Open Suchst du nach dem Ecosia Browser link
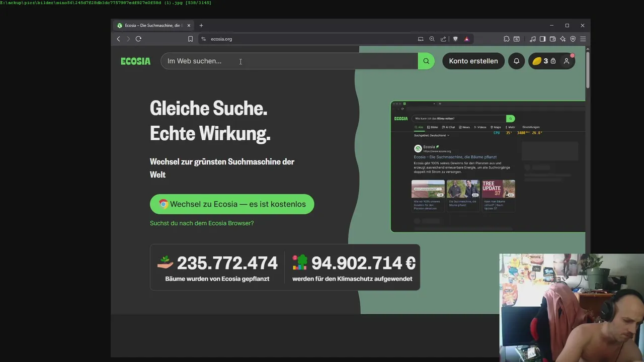 (202, 223)
